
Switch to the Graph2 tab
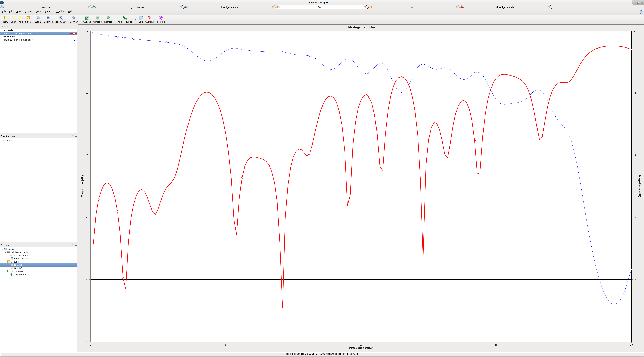pos(414,7)
